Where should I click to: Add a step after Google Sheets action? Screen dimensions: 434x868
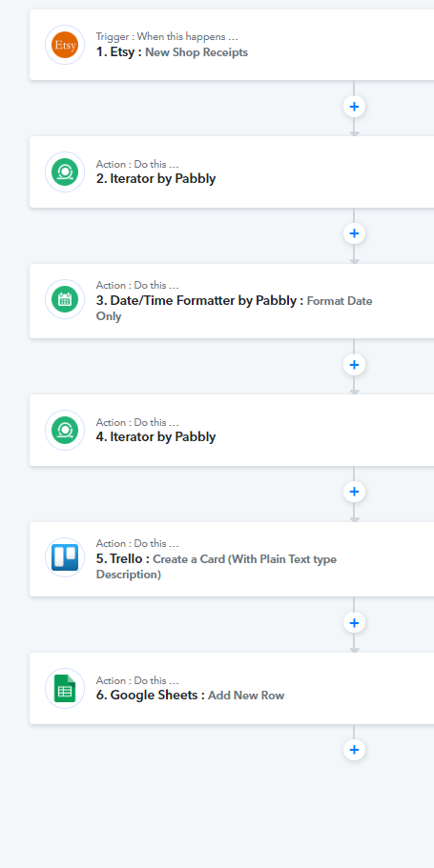pyautogui.click(x=354, y=750)
